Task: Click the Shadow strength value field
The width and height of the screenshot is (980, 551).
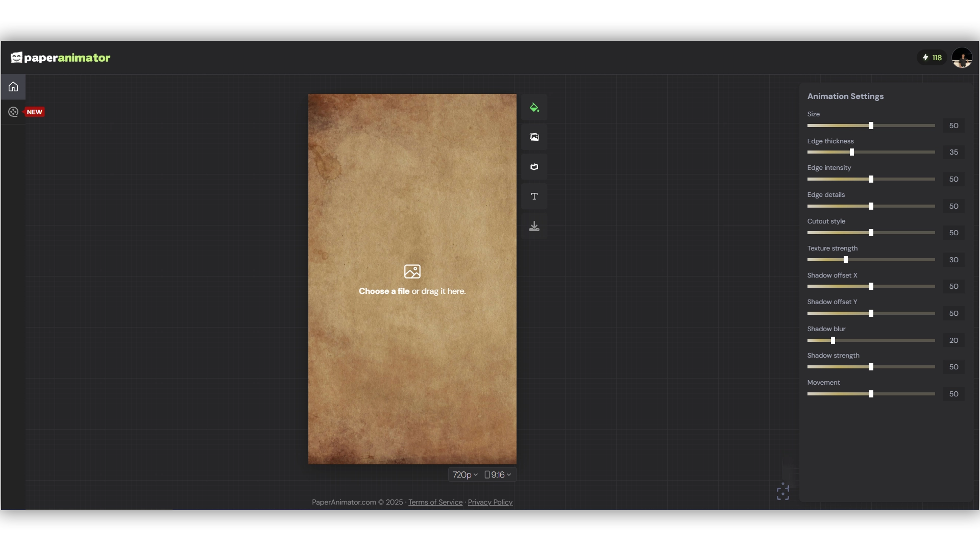Action: tap(953, 367)
